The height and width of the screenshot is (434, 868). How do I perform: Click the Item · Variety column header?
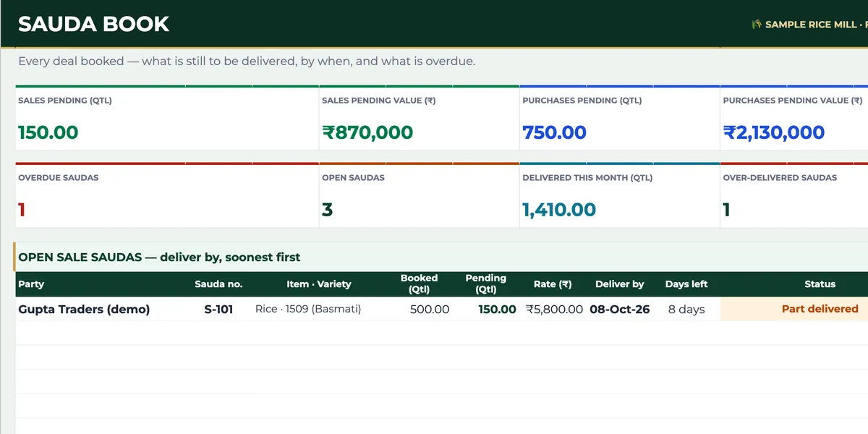318,284
